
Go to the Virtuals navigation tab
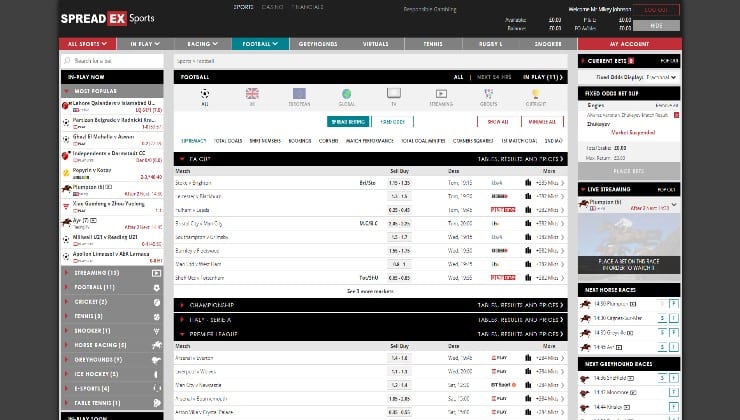coord(376,44)
